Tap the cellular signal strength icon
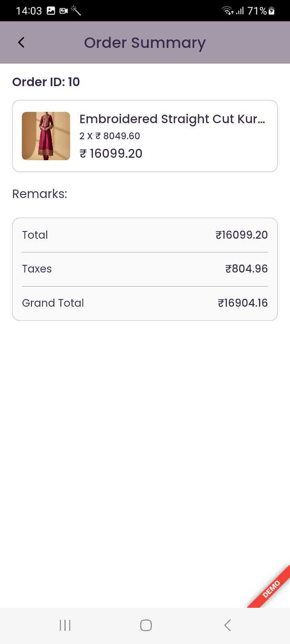This screenshot has width=290, height=644. (240, 11)
